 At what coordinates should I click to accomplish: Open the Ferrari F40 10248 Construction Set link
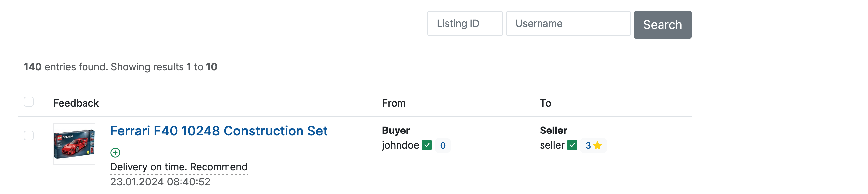[x=219, y=131]
